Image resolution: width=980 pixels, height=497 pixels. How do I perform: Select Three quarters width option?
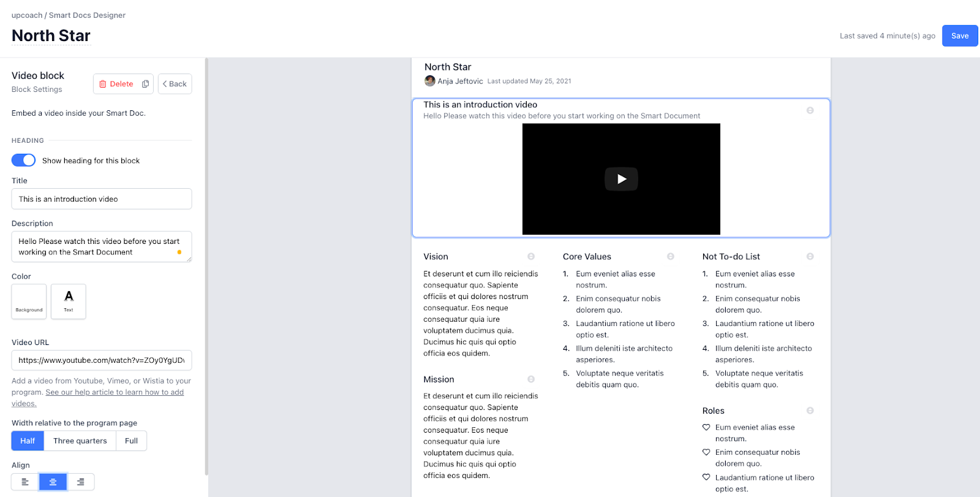click(80, 441)
